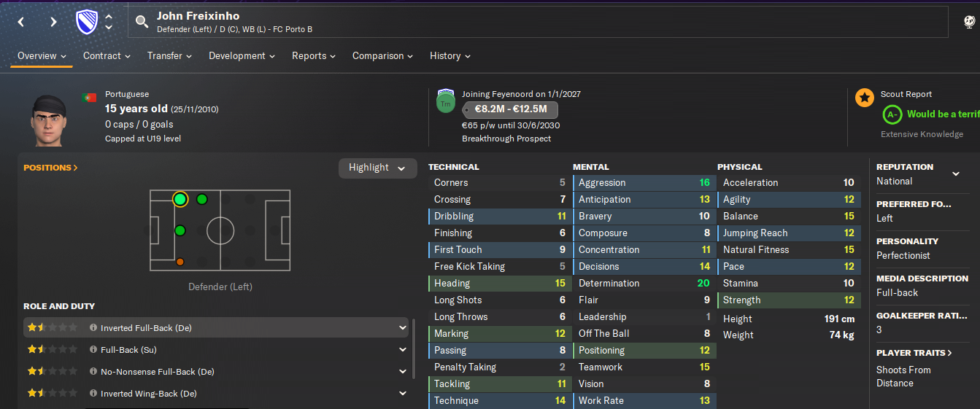980x409 pixels.
Task: Click the POSITIONS heading link
Action: coord(50,168)
